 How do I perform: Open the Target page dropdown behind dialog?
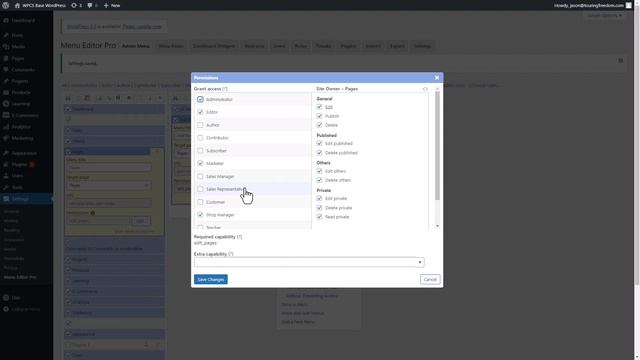click(109, 185)
